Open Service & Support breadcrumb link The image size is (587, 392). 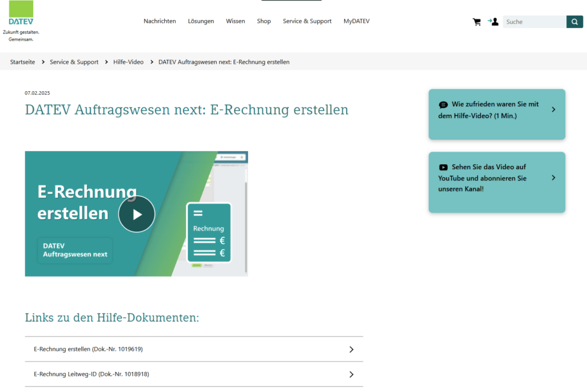(x=74, y=62)
